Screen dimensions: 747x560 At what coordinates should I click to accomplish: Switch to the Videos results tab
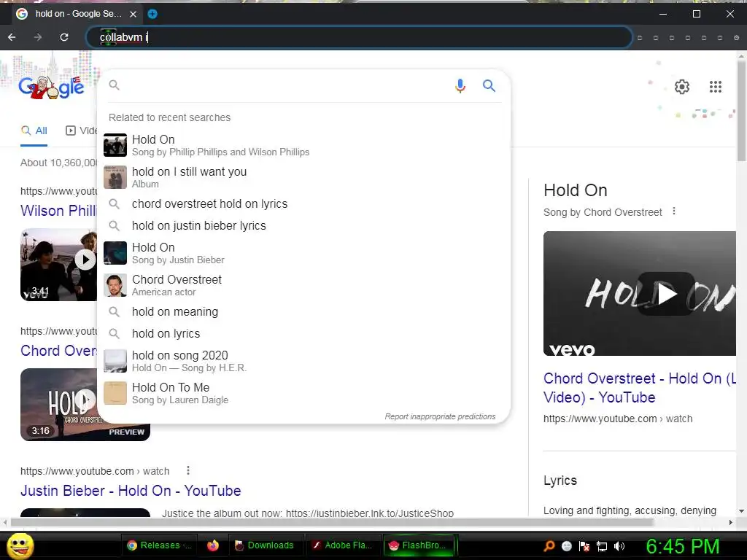click(81, 131)
